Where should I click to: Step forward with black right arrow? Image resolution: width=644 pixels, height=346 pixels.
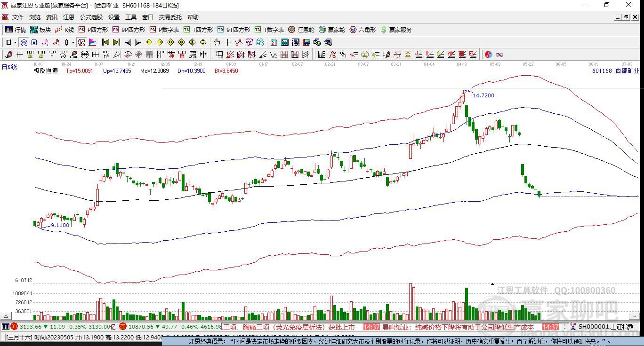tap(138, 42)
